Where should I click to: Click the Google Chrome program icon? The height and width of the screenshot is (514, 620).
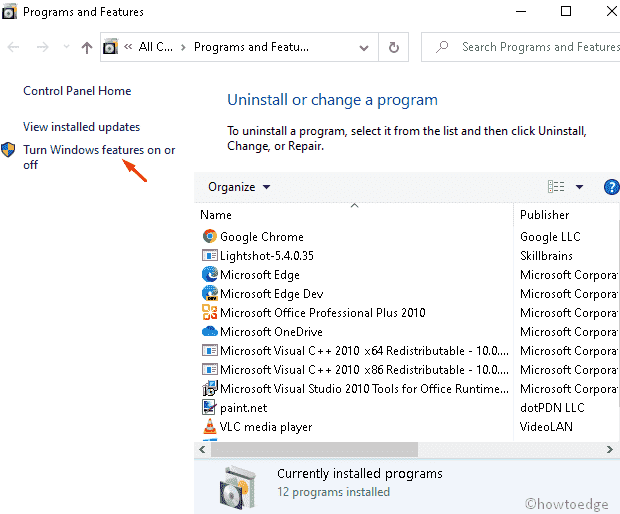(x=210, y=236)
